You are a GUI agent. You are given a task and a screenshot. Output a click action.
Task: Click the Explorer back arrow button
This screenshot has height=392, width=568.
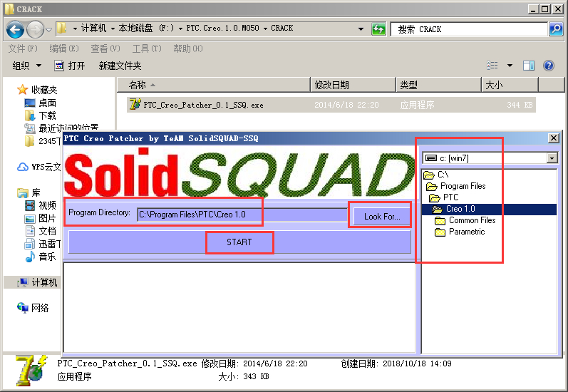tap(15, 30)
